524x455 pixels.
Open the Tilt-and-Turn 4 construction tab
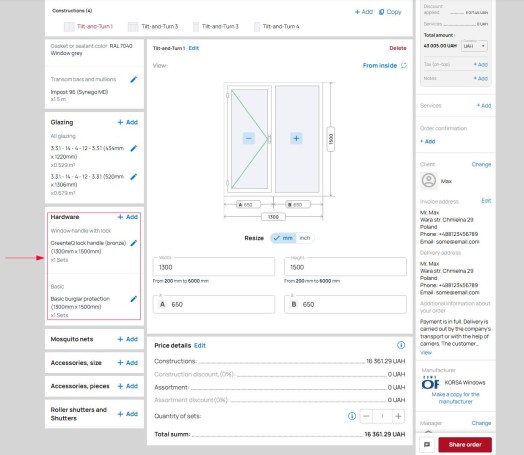click(277, 26)
